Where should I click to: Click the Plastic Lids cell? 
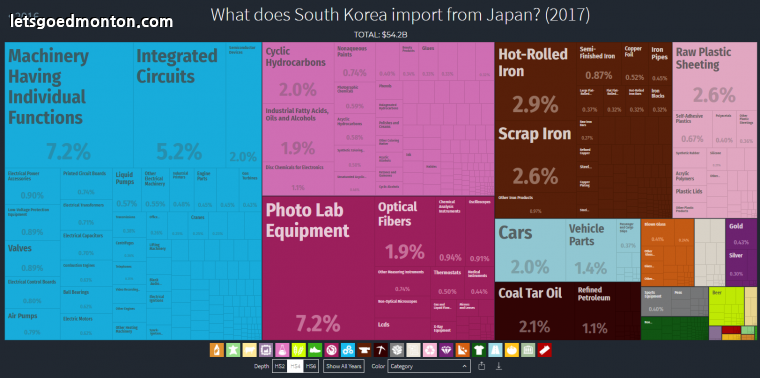[x=689, y=192]
